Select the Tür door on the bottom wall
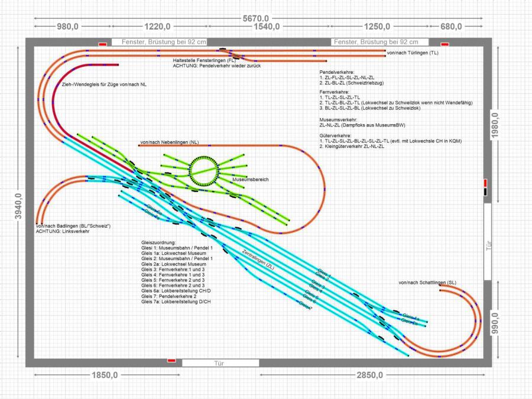Viewport: 532px width, 399px height. click(x=219, y=362)
